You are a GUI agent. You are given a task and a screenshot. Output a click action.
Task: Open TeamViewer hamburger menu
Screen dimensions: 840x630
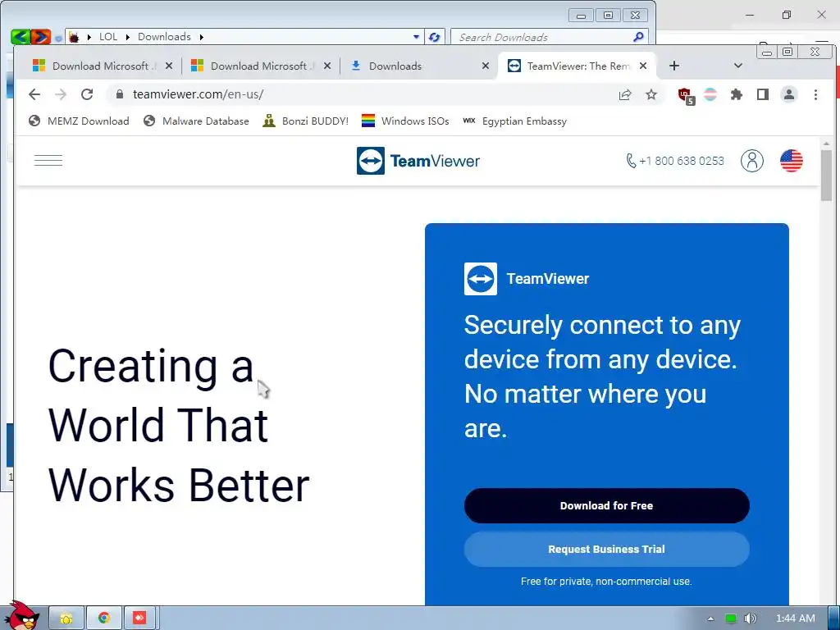click(48, 160)
